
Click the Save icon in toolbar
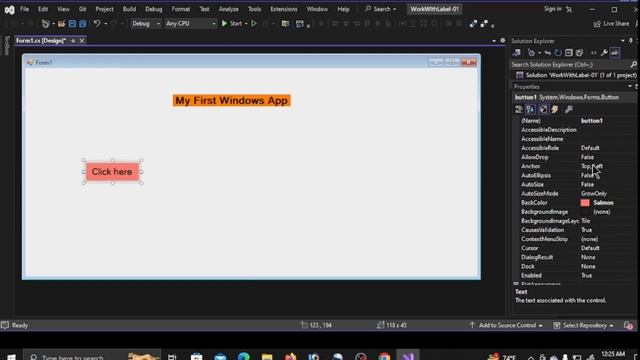[x=72, y=24]
